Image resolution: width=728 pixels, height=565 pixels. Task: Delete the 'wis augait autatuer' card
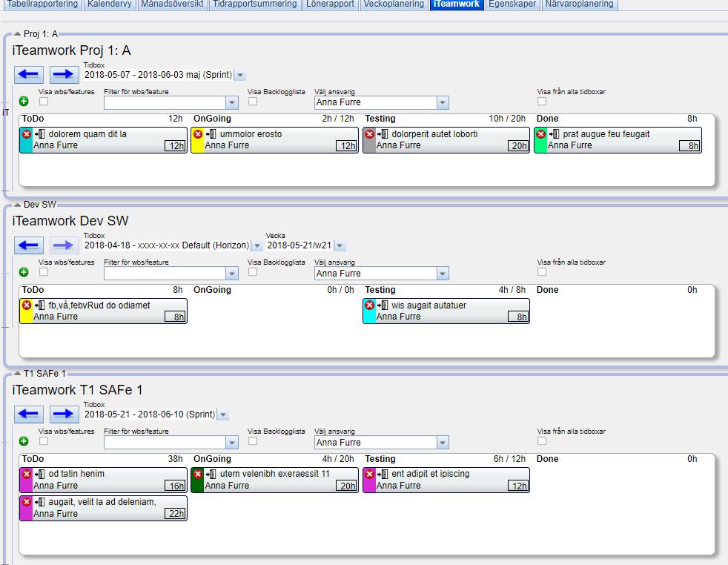point(370,305)
